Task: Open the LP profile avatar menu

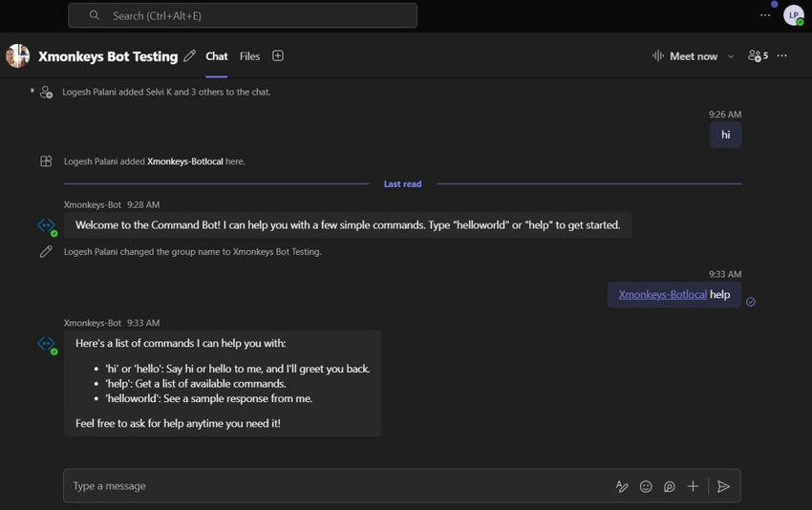Action: (793, 15)
